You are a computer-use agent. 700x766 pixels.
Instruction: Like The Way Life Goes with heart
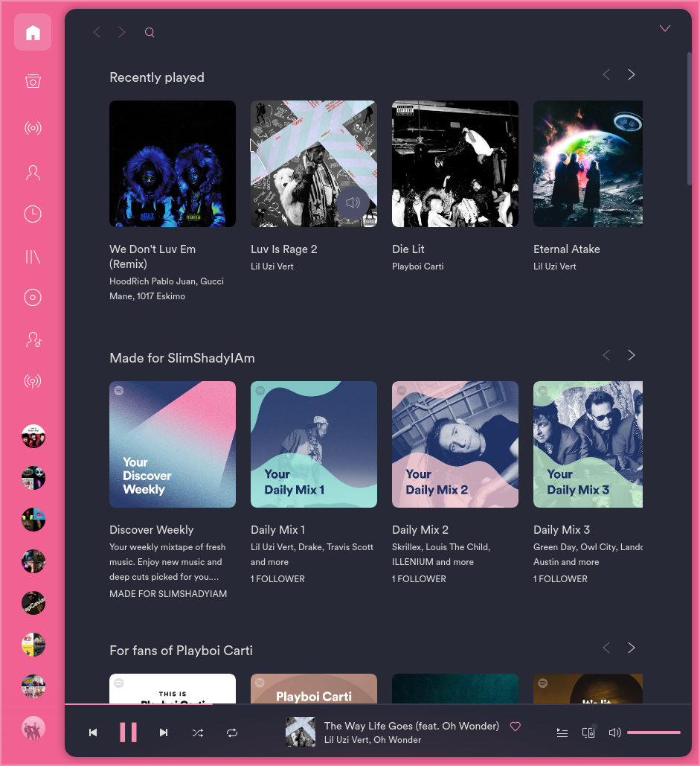[x=516, y=727]
